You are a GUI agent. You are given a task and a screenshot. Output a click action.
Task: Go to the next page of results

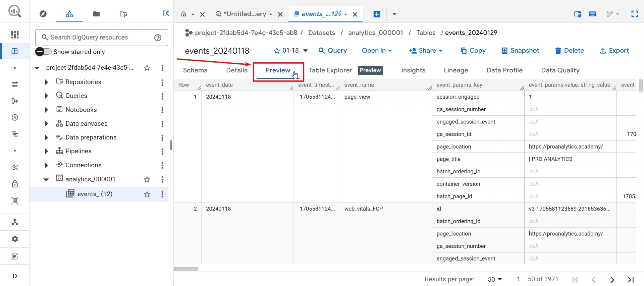pyautogui.click(x=612, y=280)
